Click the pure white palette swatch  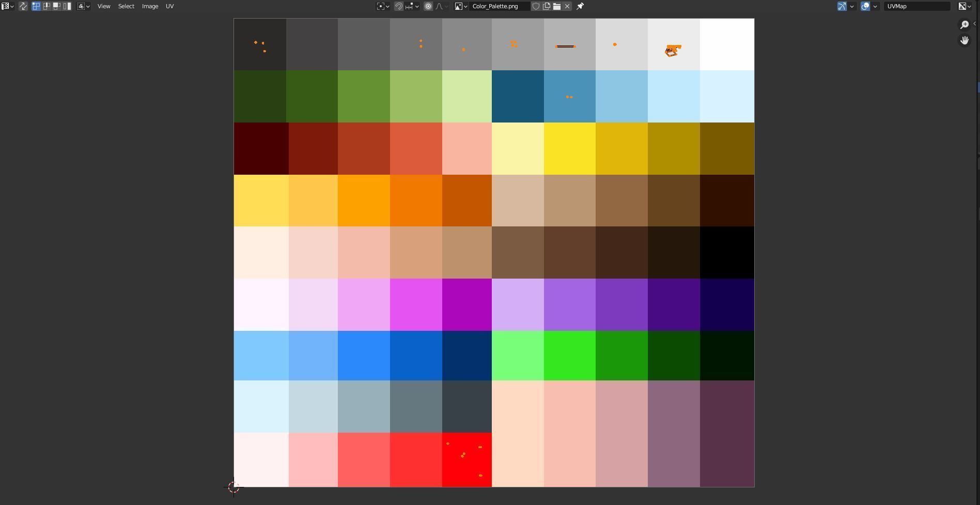[727, 44]
